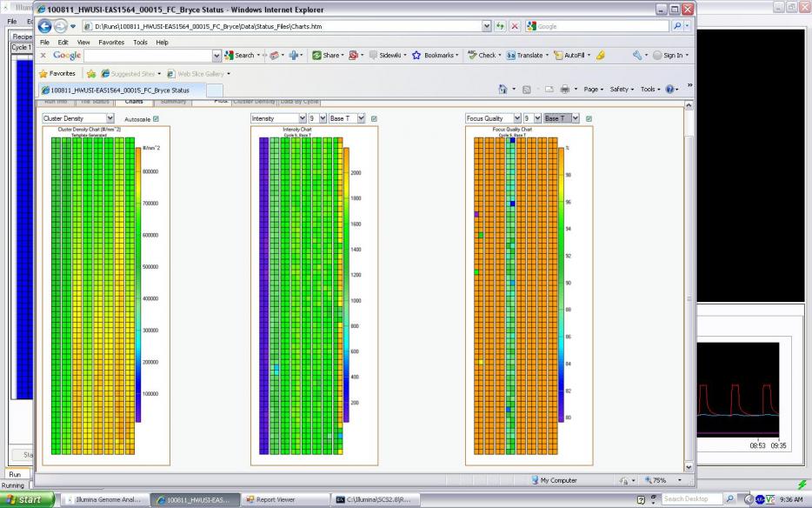Viewport: 812px width, 508px height.
Task: Click the red Stop loading icon
Action: [x=515, y=26]
